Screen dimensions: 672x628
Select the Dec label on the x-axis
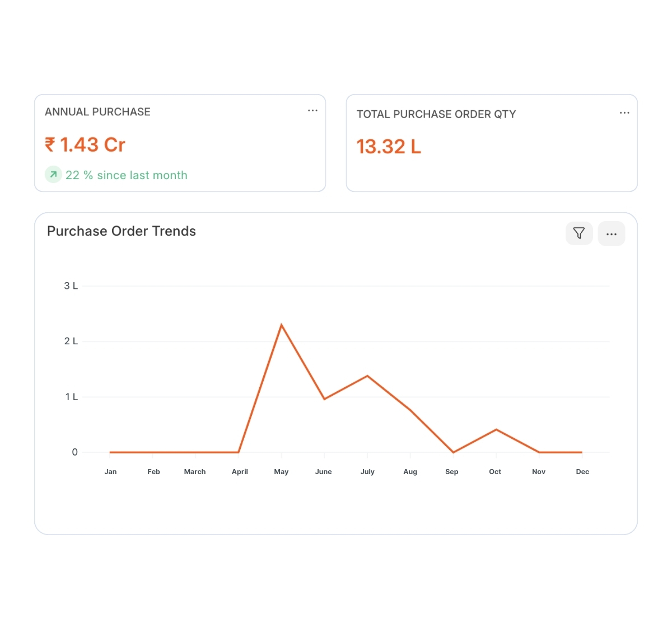click(582, 472)
